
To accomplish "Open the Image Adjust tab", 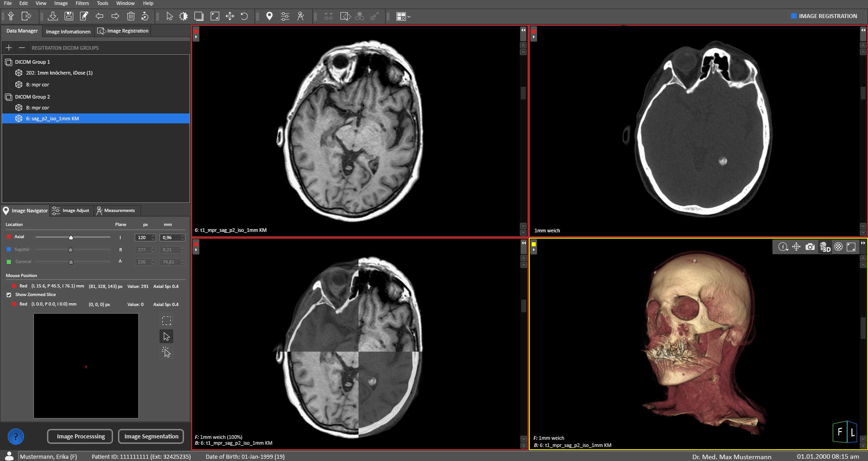I will pyautogui.click(x=71, y=211).
